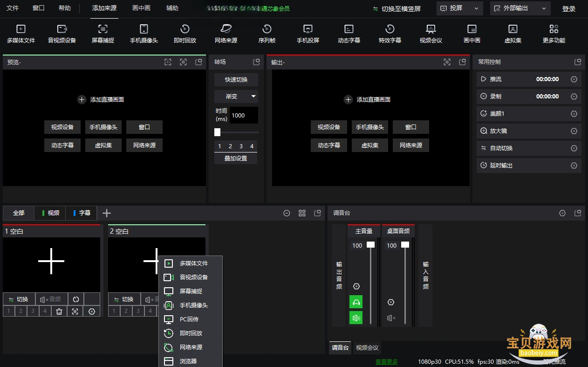Open the 投屏 dropdown at top
The width and height of the screenshot is (588, 367).
(x=459, y=8)
